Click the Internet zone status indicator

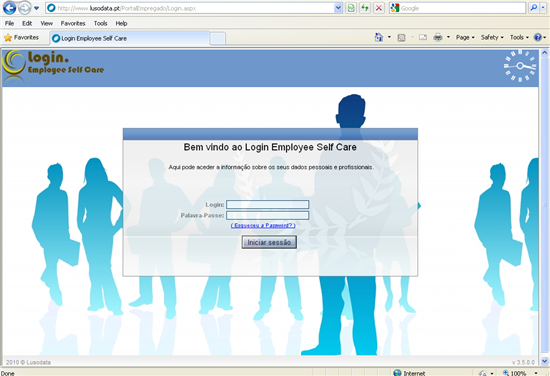tap(409, 373)
